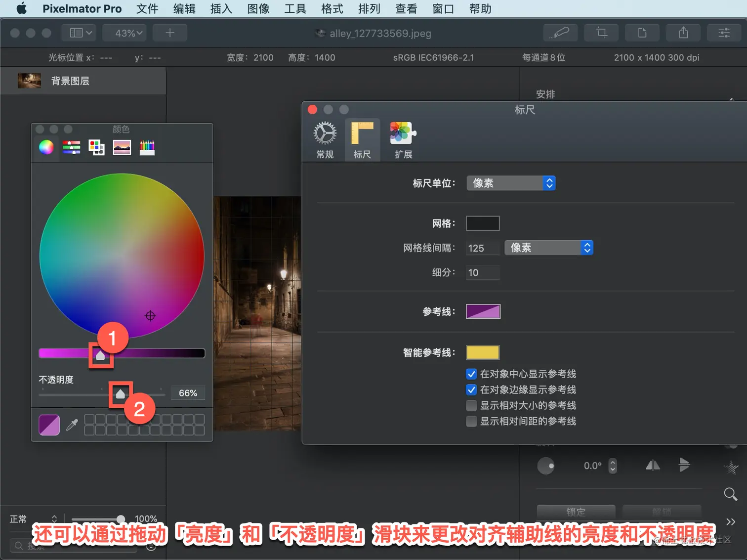Open the Apple menu
This screenshot has width=747, height=560.
click(21, 8)
